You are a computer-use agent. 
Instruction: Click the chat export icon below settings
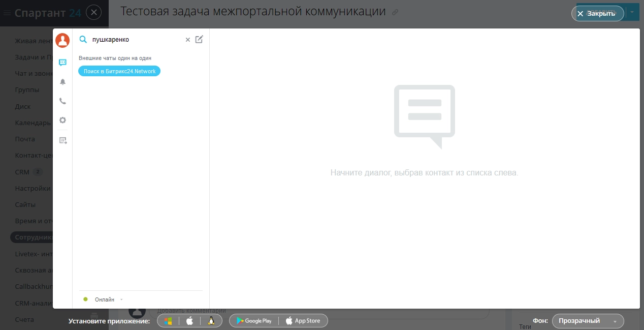click(62, 140)
